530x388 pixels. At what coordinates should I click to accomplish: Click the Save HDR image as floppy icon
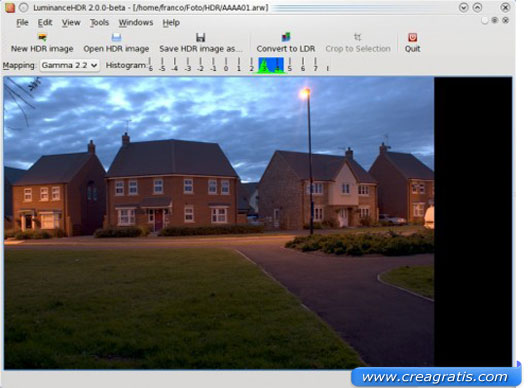coord(200,37)
